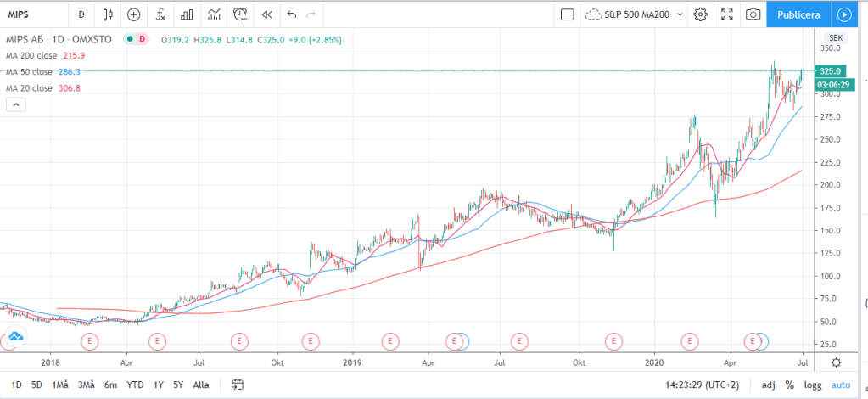This screenshot has height=399, width=868.
Task: Toggle the auto scale option
Action: pyautogui.click(x=839, y=385)
